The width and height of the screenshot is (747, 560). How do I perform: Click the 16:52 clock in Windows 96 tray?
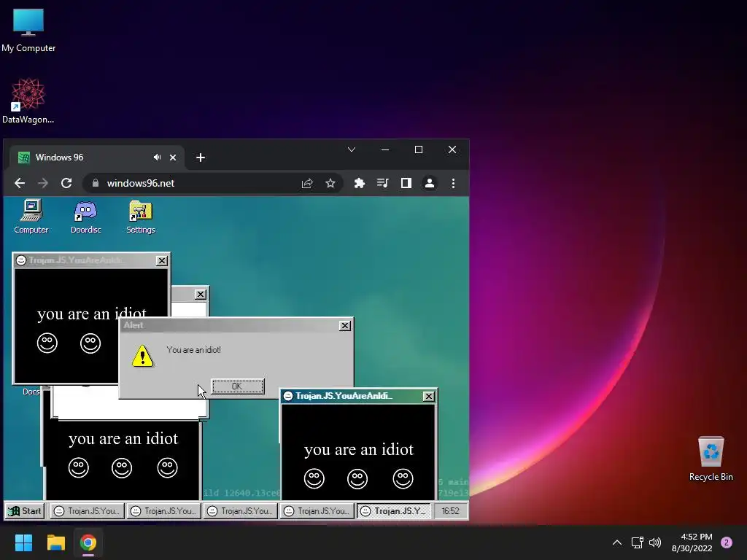[450, 511]
